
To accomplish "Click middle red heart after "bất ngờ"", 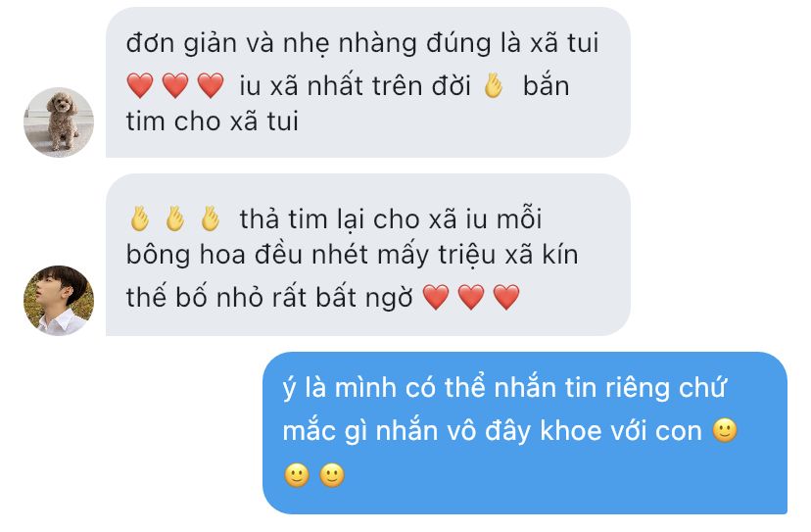I will click(471, 297).
